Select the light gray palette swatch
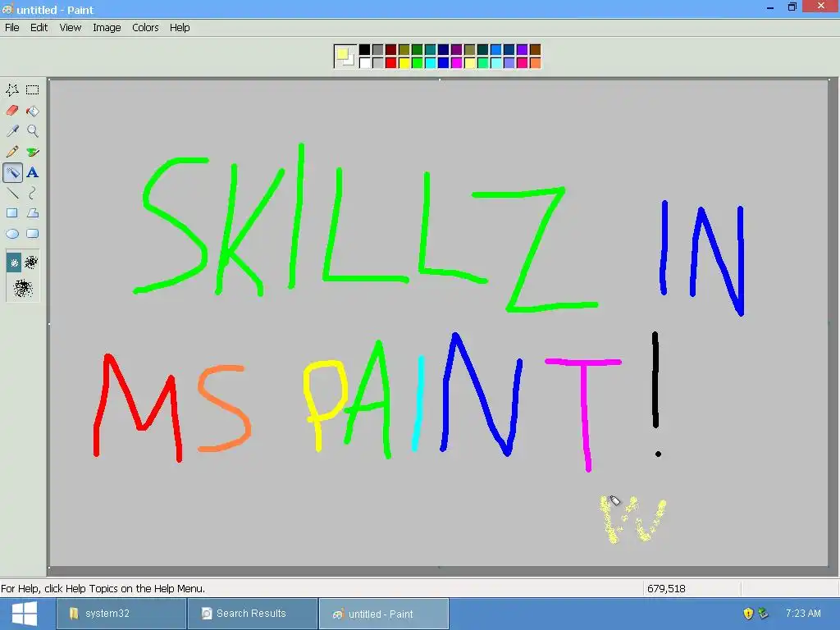840x630 pixels. pyautogui.click(x=377, y=62)
